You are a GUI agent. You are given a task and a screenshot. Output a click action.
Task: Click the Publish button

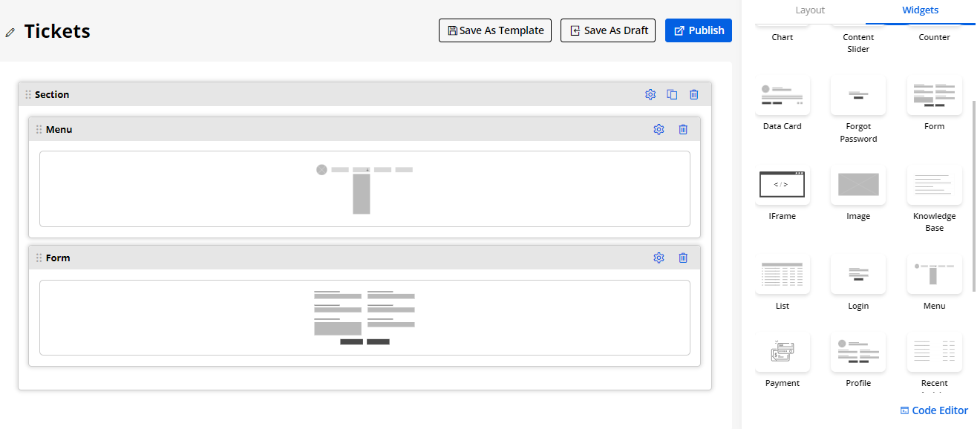pos(699,30)
